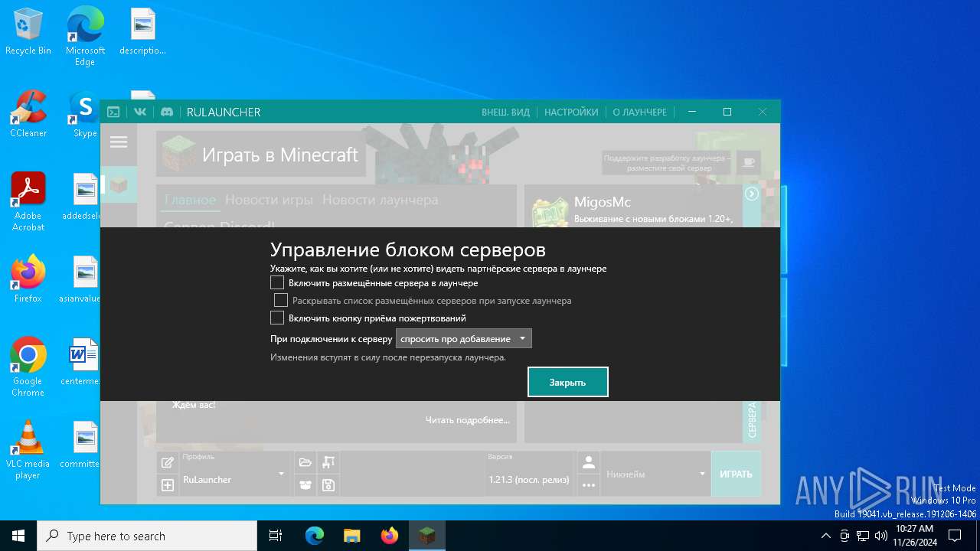
Task: Click the Играть в Minecraft header
Action: pyautogui.click(x=280, y=155)
